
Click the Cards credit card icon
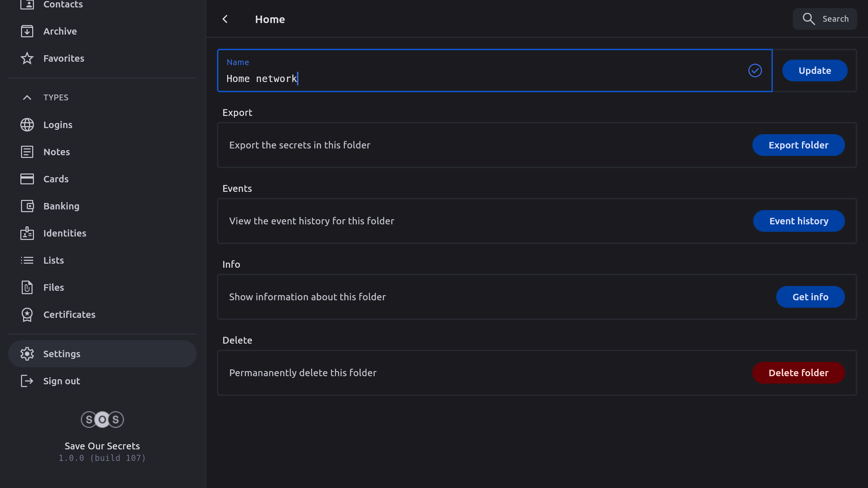pos(27,179)
